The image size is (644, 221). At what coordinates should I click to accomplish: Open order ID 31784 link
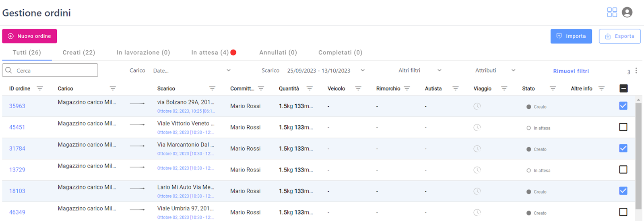(17, 149)
